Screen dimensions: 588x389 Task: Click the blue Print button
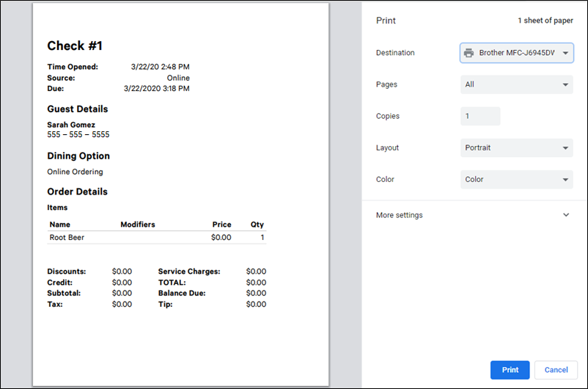pyautogui.click(x=510, y=370)
